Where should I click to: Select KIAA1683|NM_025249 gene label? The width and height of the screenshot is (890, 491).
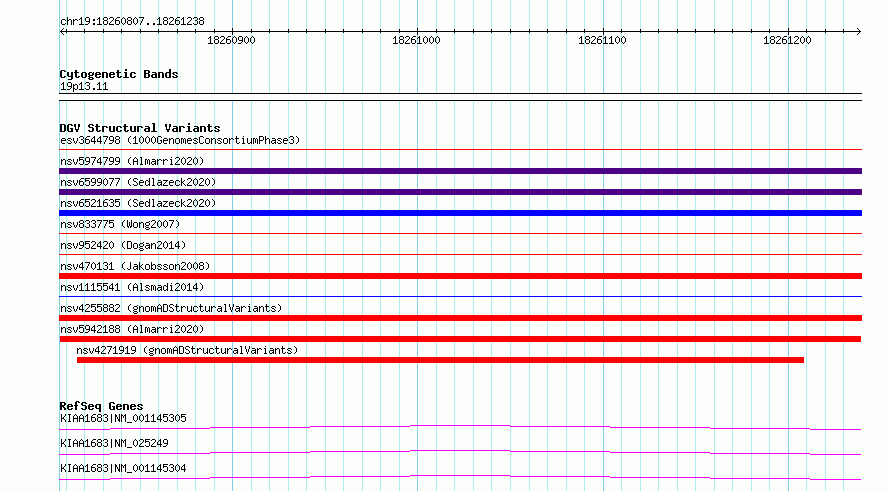click(114, 443)
